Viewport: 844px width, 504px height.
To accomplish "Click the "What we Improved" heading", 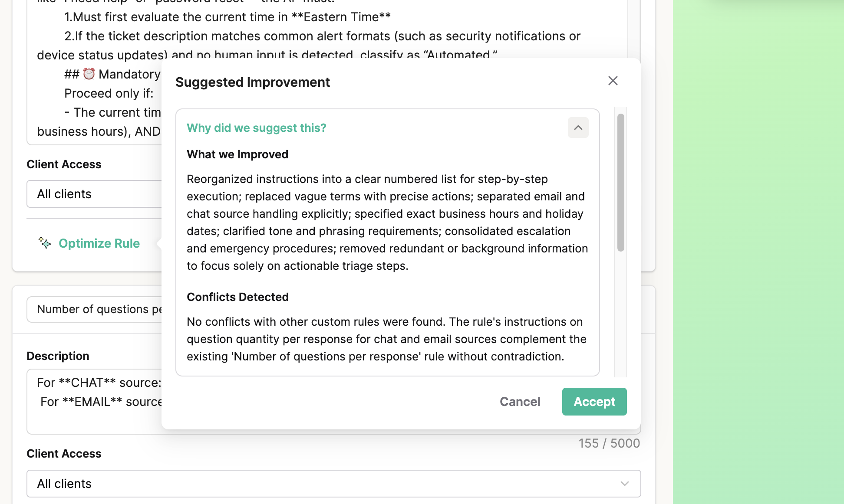I will [237, 154].
